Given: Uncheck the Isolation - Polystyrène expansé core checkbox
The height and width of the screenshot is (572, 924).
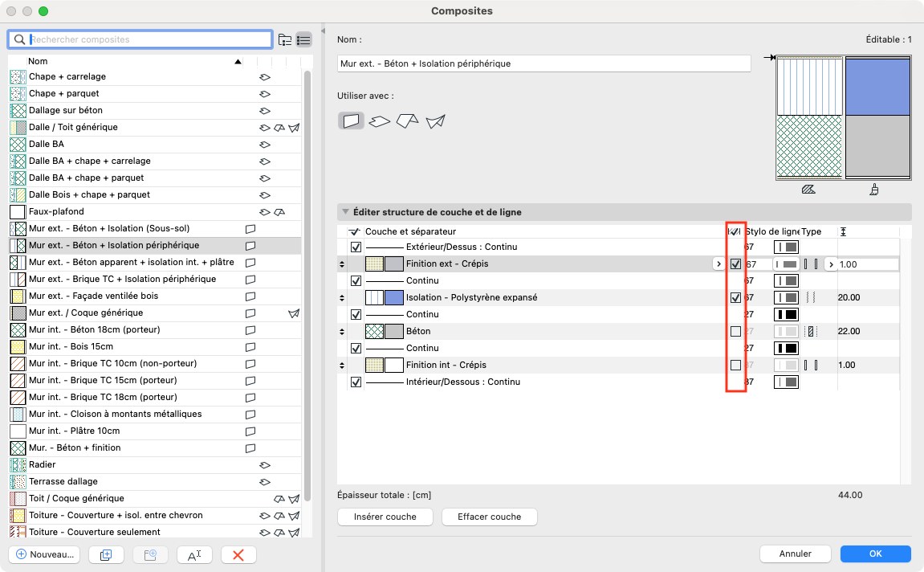Looking at the screenshot, I should click(735, 298).
